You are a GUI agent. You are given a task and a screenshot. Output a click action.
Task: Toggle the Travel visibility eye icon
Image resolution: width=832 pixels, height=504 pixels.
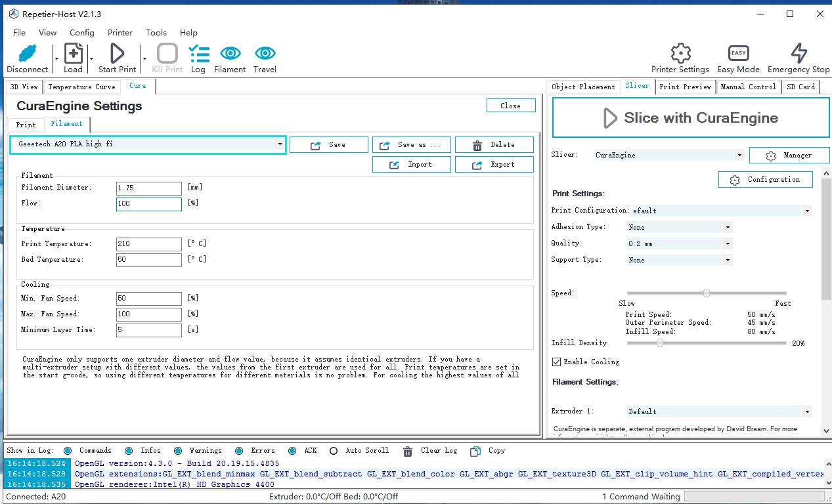click(265, 54)
